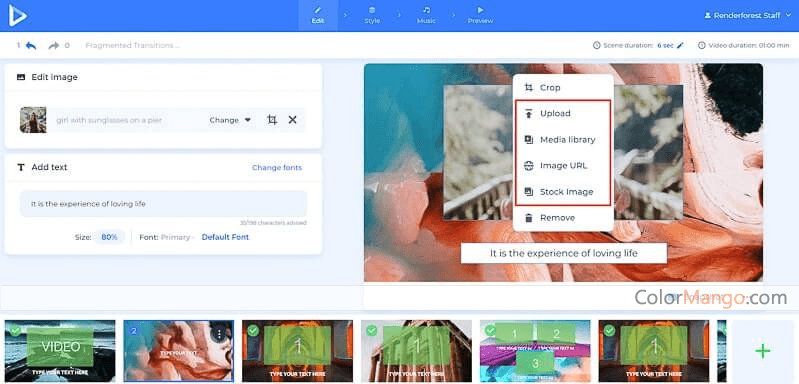Click the undo arrow icon

click(x=31, y=46)
